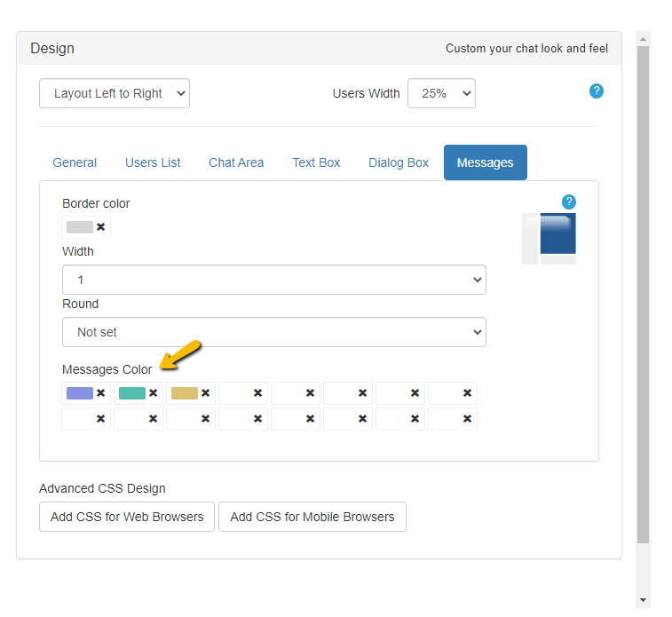Expand the border Width dropdown
This screenshot has height=617, width=672.
click(274, 280)
